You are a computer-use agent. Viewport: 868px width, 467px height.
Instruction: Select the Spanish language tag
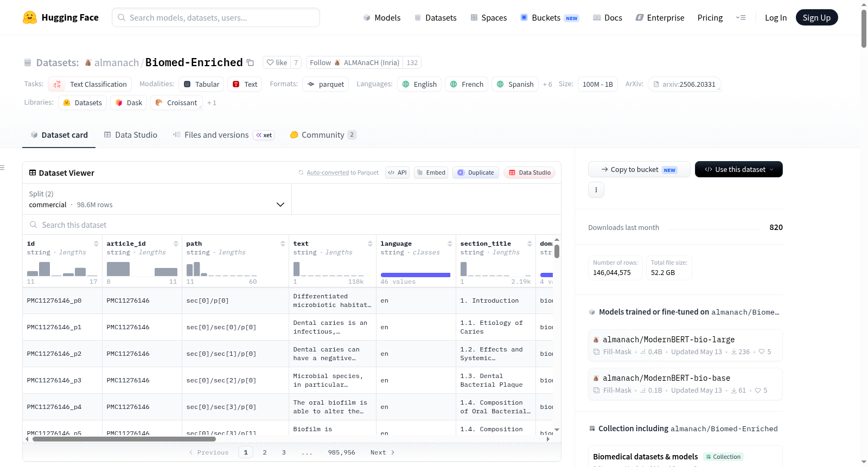[515, 84]
